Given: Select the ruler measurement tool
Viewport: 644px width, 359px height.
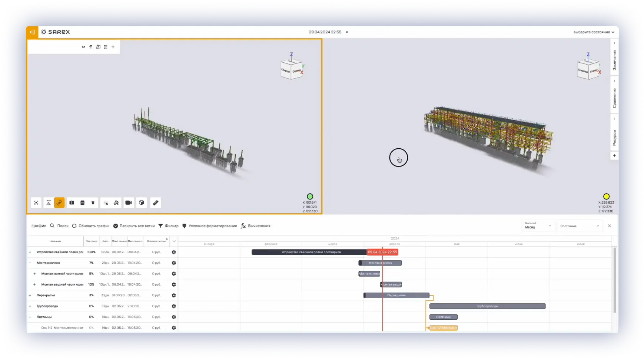Looking at the screenshot, I should click(x=156, y=203).
